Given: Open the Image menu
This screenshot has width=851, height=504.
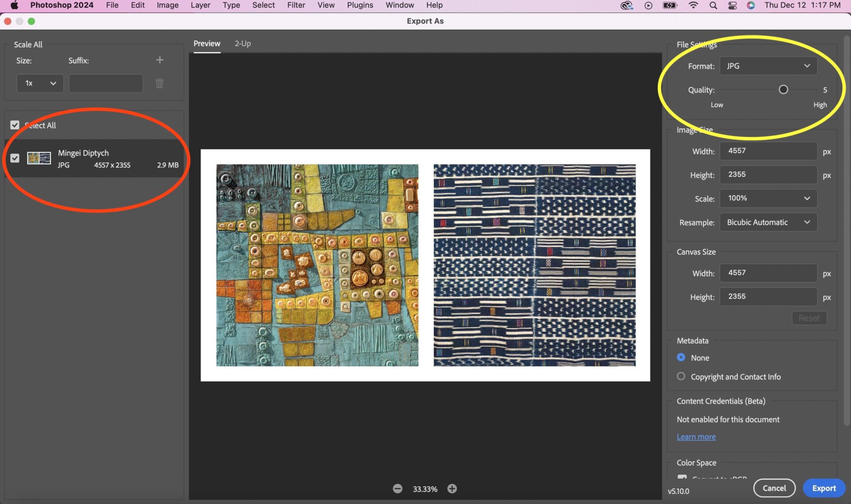Looking at the screenshot, I should pos(168,5).
